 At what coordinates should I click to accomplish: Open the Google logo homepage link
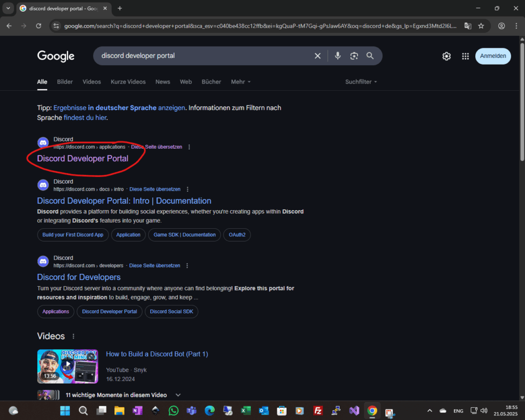[55, 56]
